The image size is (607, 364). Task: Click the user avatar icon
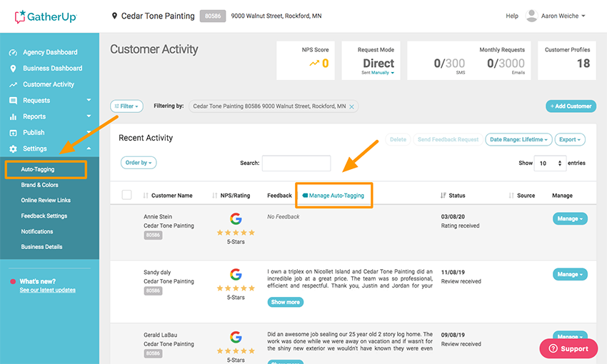pos(531,16)
